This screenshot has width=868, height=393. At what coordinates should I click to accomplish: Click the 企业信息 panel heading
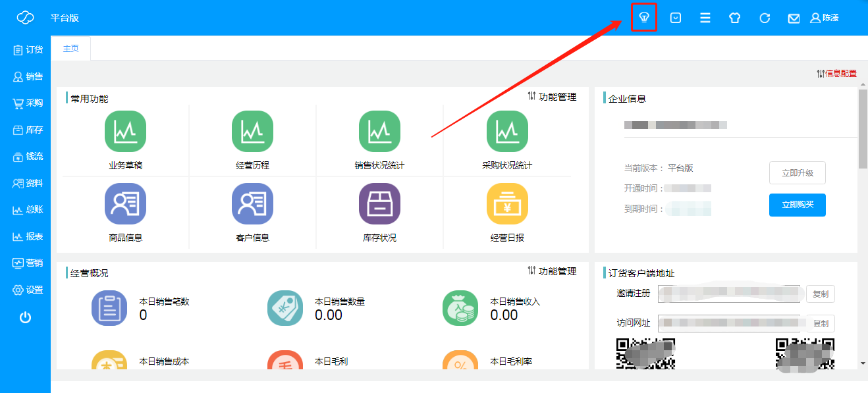click(x=627, y=99)
